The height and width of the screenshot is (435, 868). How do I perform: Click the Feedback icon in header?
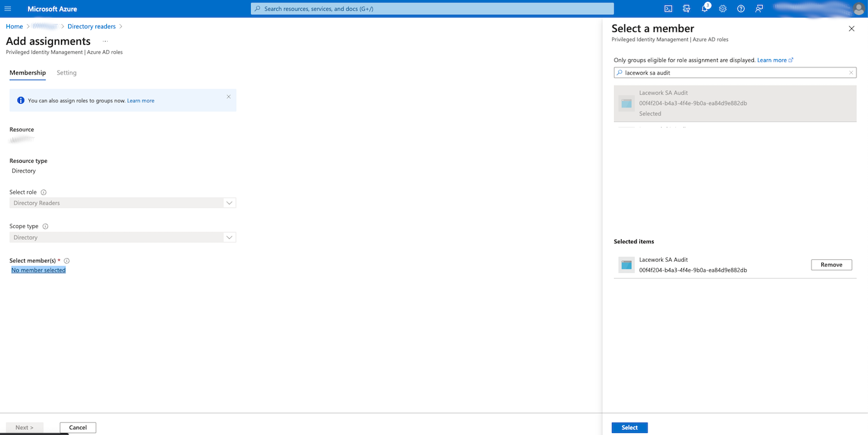759,8
